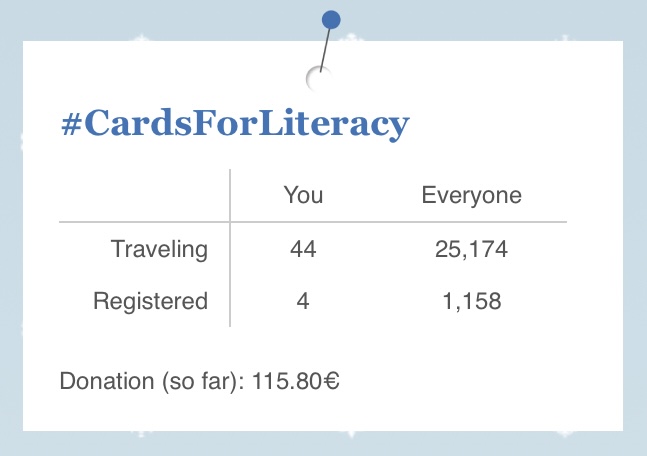This screenshot has width=647, height=456.
Task: Select the Registered row label
Action: click(150, 301)
